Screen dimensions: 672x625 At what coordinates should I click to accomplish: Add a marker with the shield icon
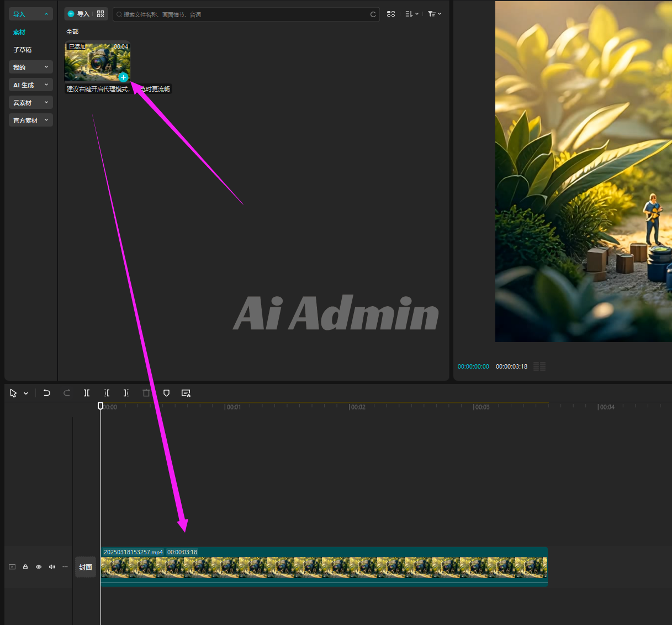(x=166, y=393)
